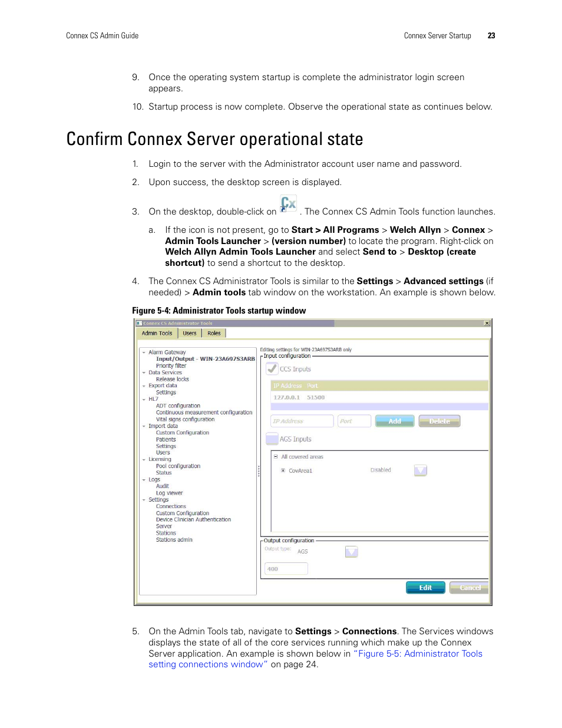Click the Cancel button
Viewport: 562px width, 728px height.
click(470, 588)
